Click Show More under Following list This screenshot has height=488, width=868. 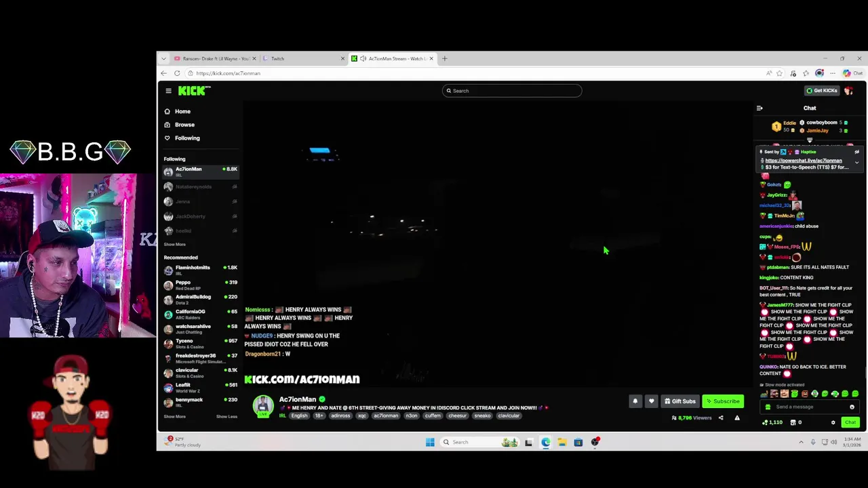pos(174,244)
